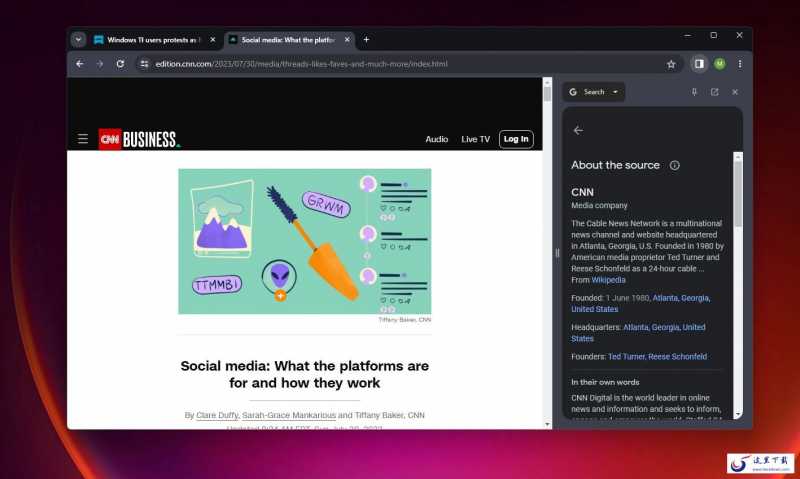The image size is (800, 479).
Task: Pin the side panel
Action: pos(694,92)
